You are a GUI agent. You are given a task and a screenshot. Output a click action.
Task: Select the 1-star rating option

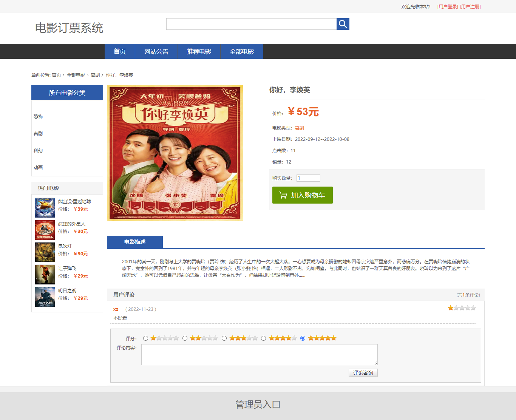click(x=146, y=338)
